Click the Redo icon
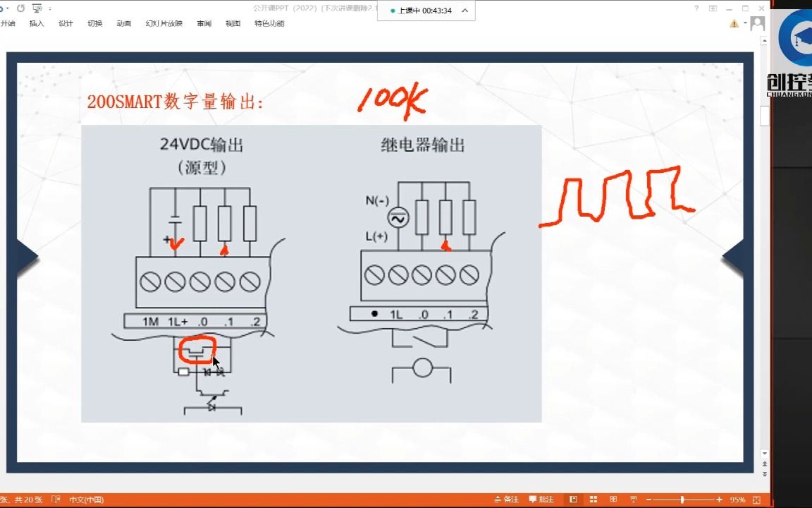The width and height of the screenshot is (812, 508). point(20,8)
